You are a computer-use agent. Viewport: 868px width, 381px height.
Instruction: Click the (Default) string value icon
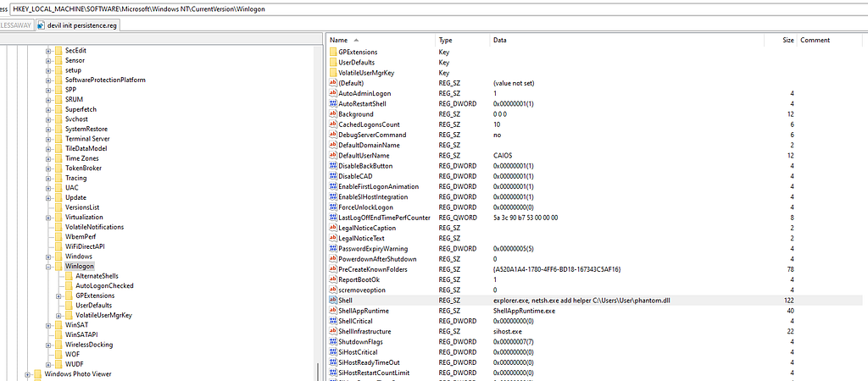coord(332,83)
